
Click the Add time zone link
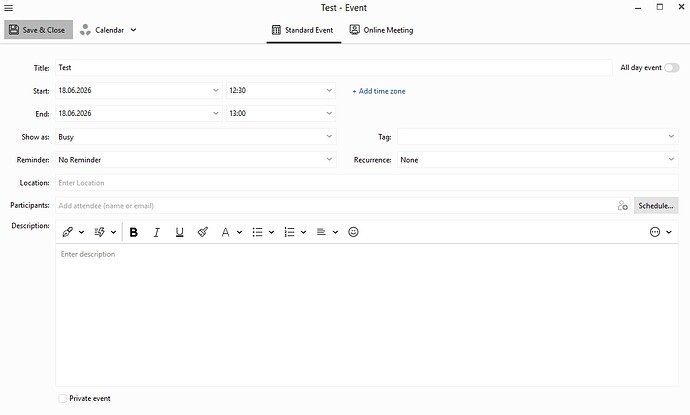click(x=379, y=91)
